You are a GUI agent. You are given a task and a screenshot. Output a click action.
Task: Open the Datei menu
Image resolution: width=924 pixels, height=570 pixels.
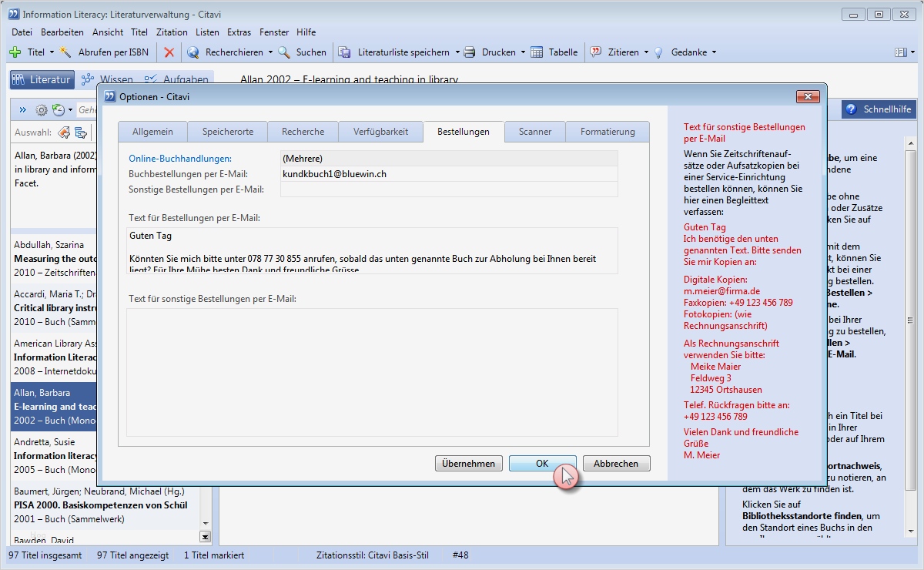click(x=22, y=32)
